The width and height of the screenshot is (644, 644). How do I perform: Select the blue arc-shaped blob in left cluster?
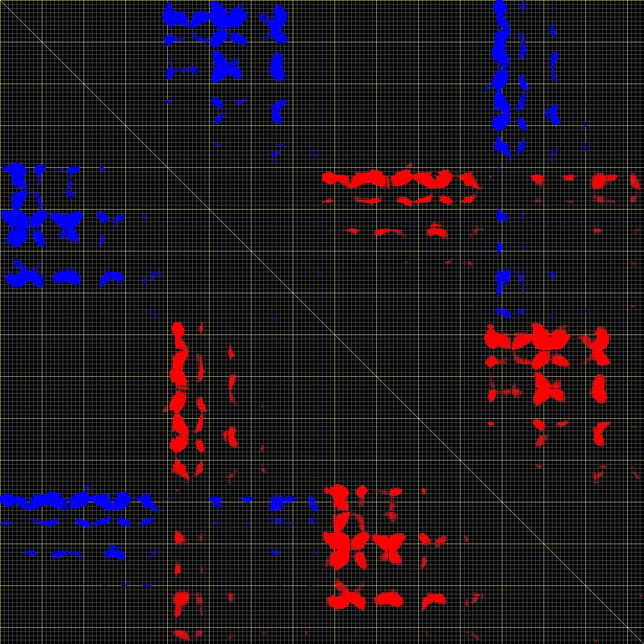coord(111,277)
